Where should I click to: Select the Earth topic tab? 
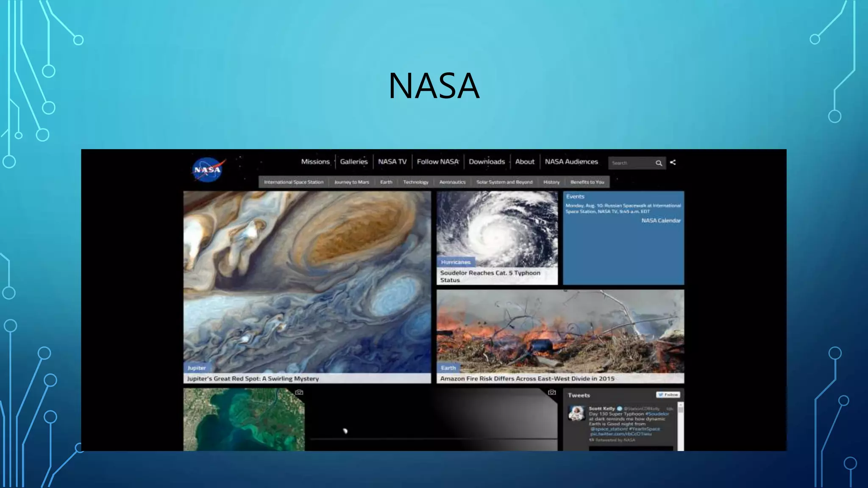click(x=386, y=182)
